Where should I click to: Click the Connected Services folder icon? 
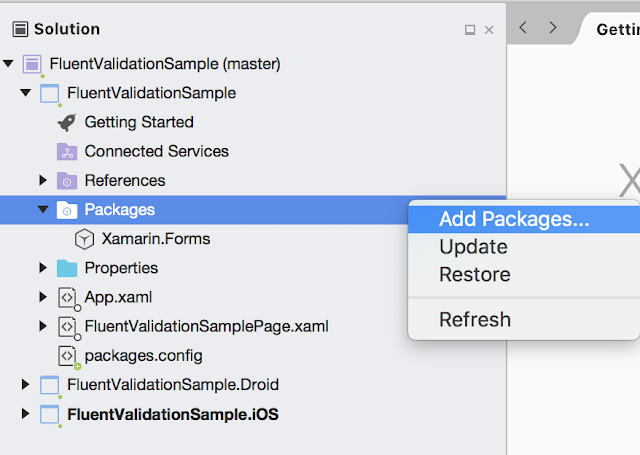67,151
